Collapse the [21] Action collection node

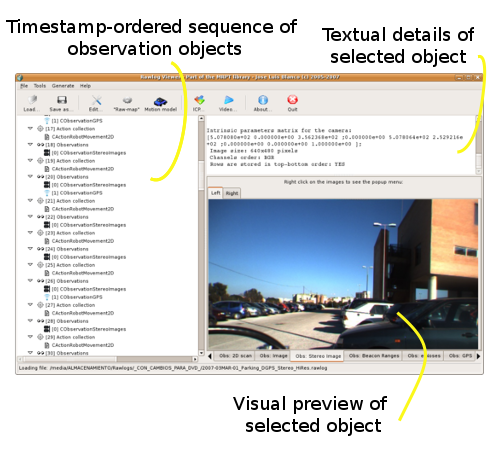pos(30,200)
